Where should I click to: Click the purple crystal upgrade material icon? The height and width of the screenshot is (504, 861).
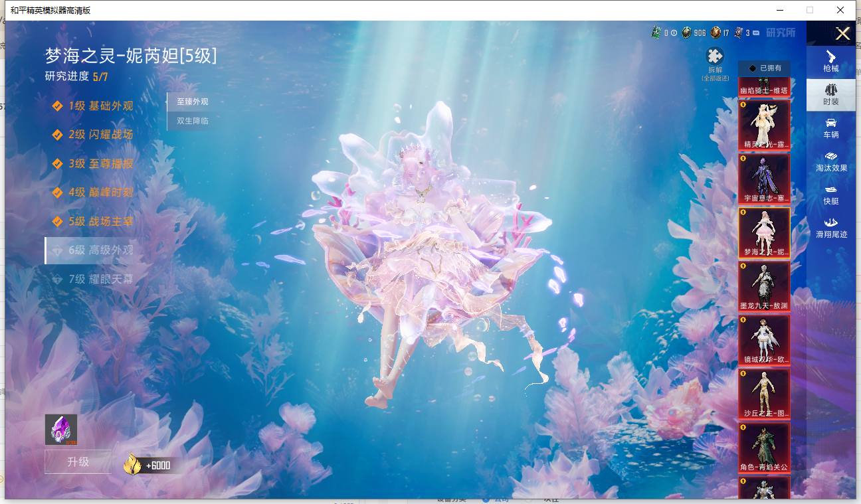[x=61, y=430]
